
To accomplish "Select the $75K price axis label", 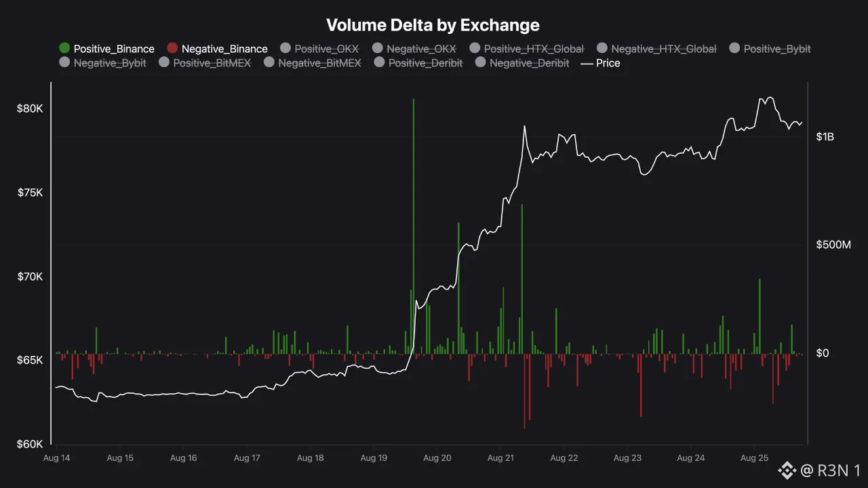I will (x=30, y=192).
